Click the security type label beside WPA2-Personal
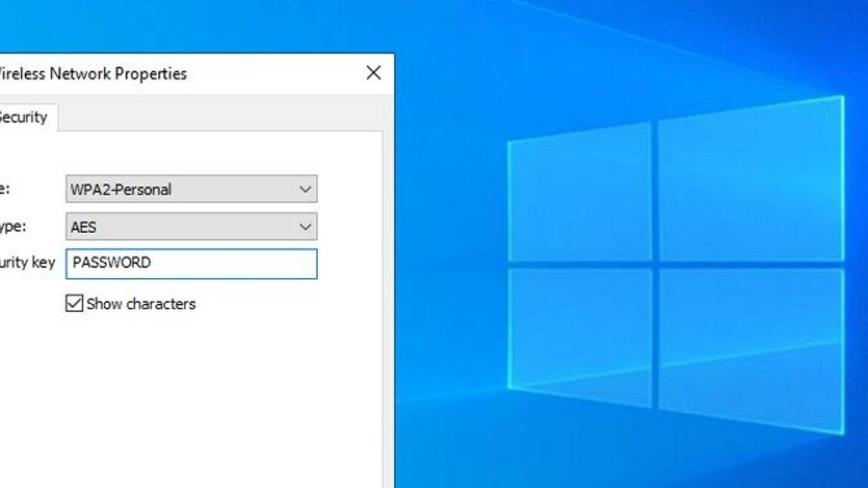This screenshot has height=488, width=868. [5, 189]
